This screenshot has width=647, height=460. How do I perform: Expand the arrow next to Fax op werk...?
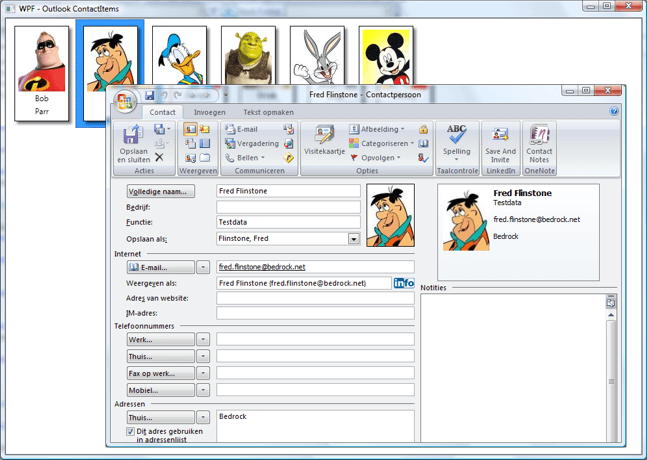(x=203, y=373)
